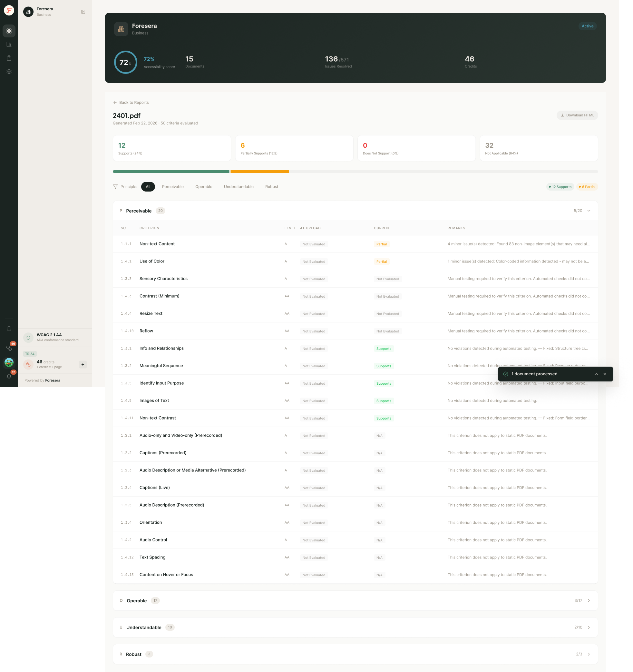Select the All principle tab

click(148, 187)
